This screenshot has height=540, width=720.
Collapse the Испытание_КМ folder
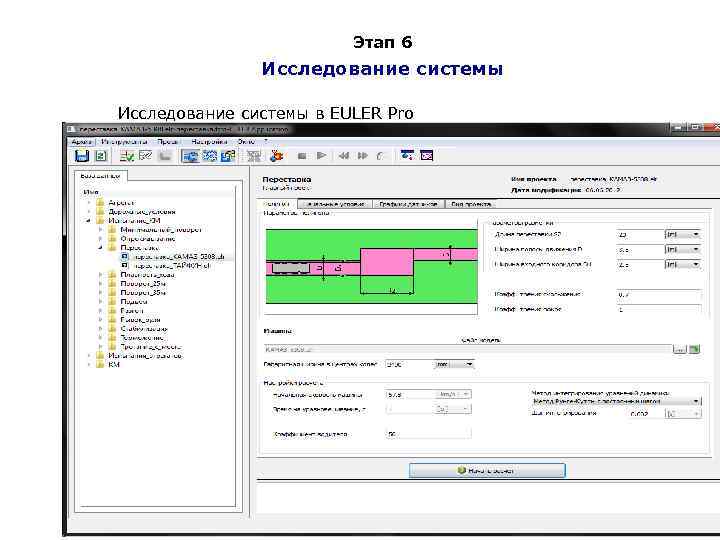[89, 221]
